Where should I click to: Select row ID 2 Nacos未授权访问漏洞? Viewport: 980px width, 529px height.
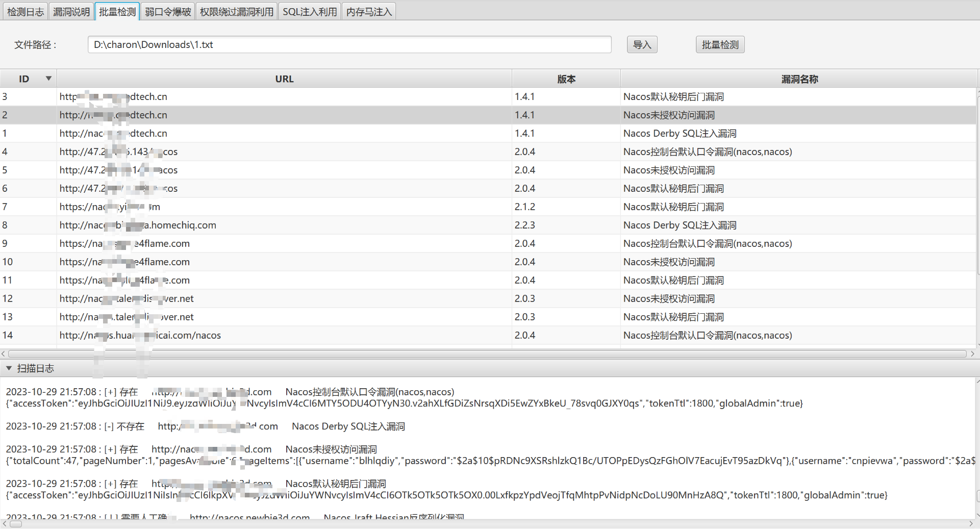tap(488, 115)
